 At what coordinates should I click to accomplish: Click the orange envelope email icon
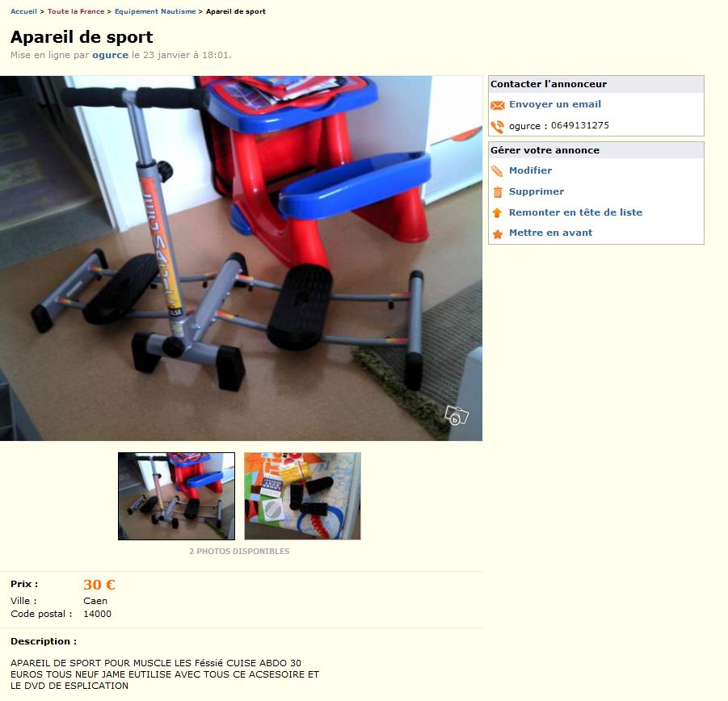click(x=497, y=105)
